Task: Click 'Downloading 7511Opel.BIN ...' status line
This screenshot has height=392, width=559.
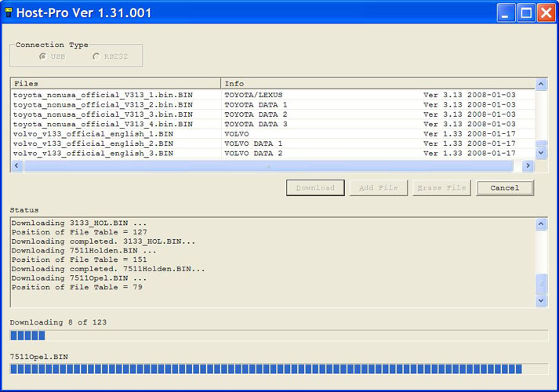Action: [x=79, y=278]
